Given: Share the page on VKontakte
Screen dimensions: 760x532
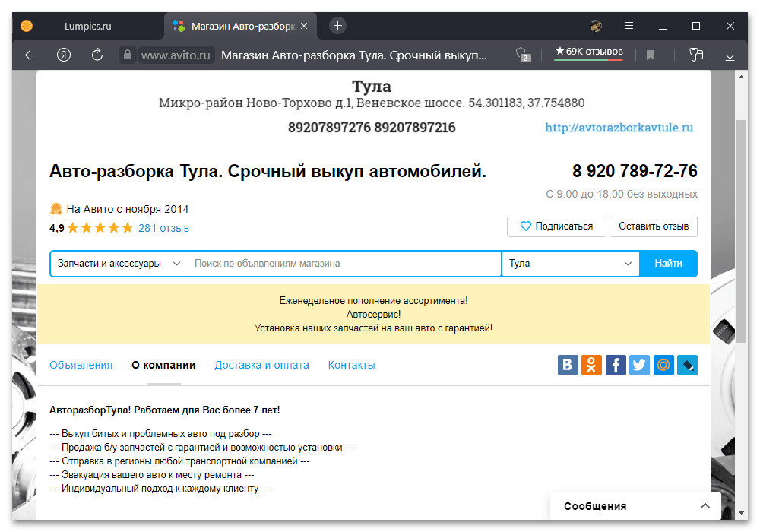Looking at the screenshot, I should (568, 366).
